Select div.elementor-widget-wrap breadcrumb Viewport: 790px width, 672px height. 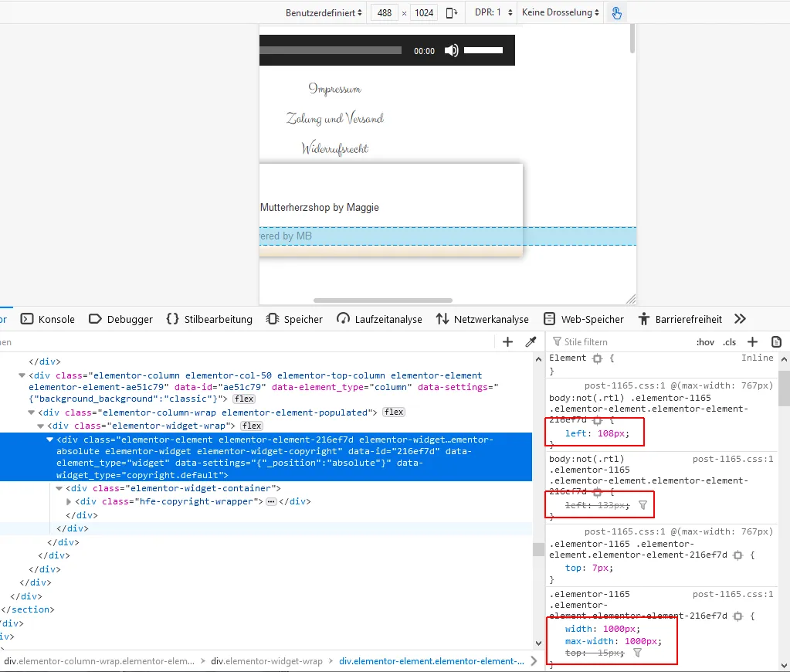pyautogui.click(x=266, y=661)
